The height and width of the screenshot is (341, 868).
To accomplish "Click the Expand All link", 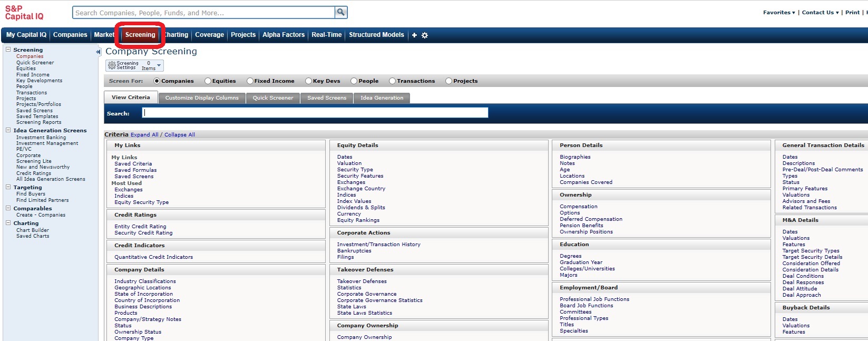I will [x=144, y=135].
